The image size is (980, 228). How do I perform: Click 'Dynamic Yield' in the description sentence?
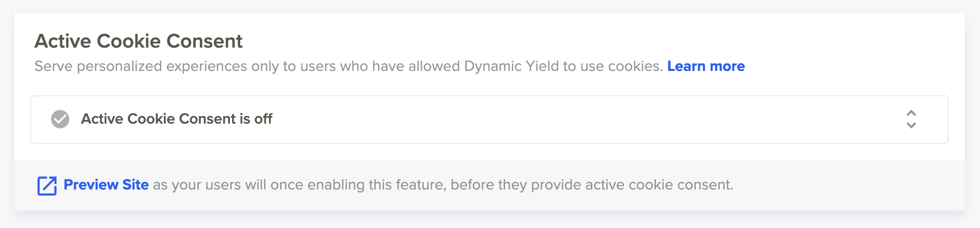coord(512,66)
